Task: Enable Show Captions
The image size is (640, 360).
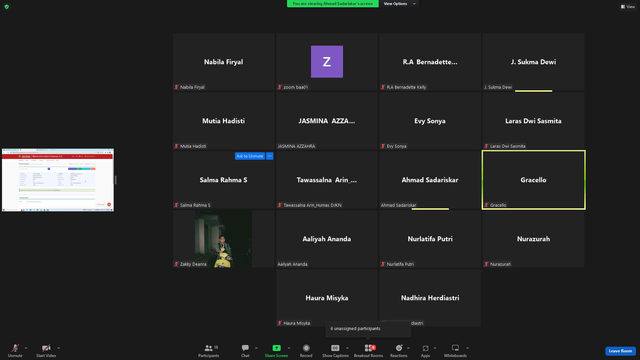Action: tap(335, 350)
